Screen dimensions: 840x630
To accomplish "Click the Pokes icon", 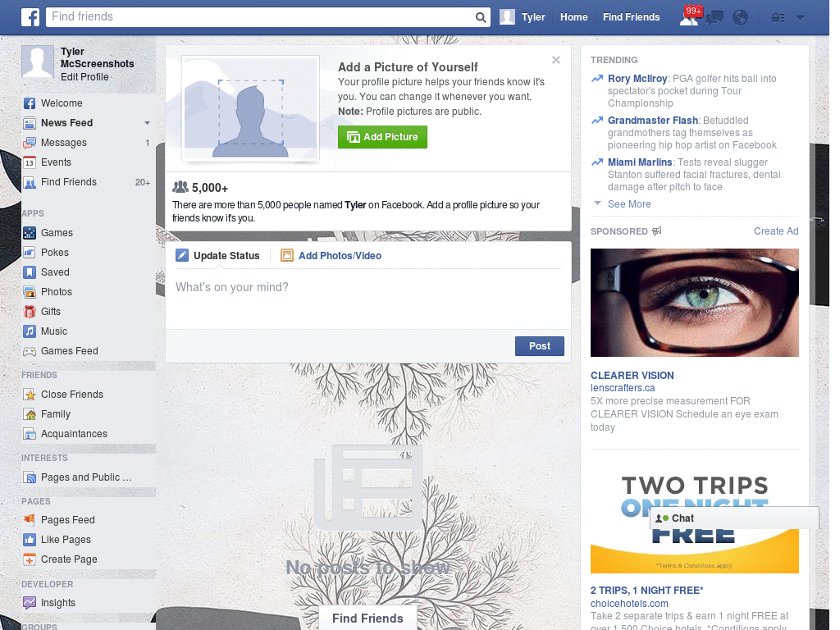I will 30,253.
